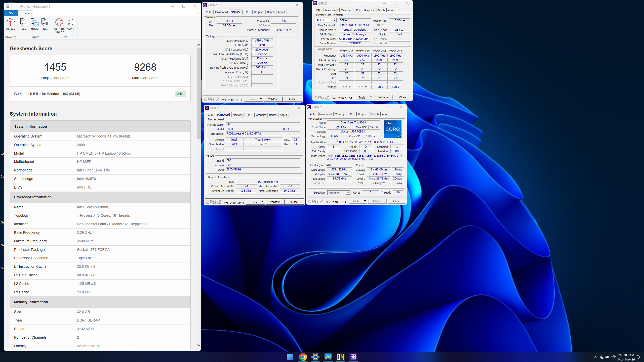Click the DRAM Frequency value 1596.1 MHz
The image size is (644, 362).
coord(262,40)
